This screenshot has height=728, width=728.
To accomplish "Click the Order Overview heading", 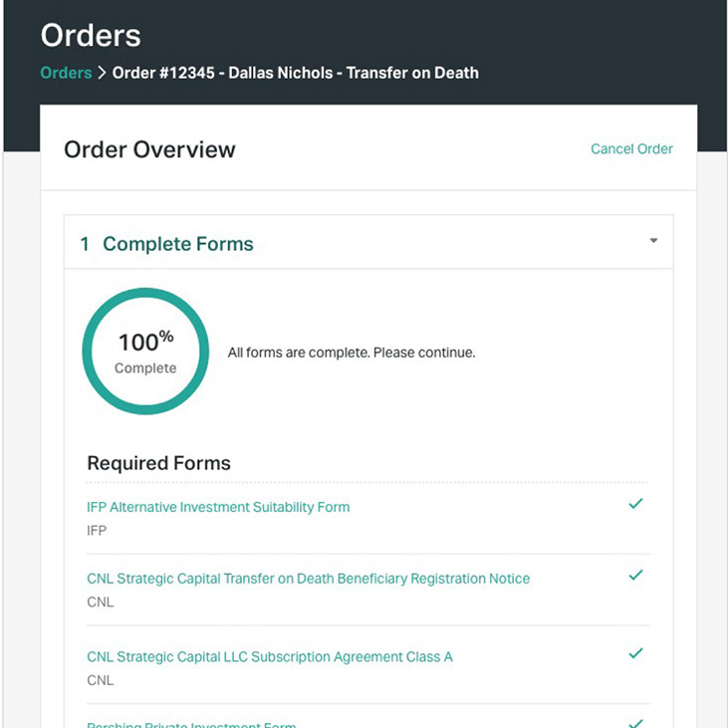I will (149, 149).
